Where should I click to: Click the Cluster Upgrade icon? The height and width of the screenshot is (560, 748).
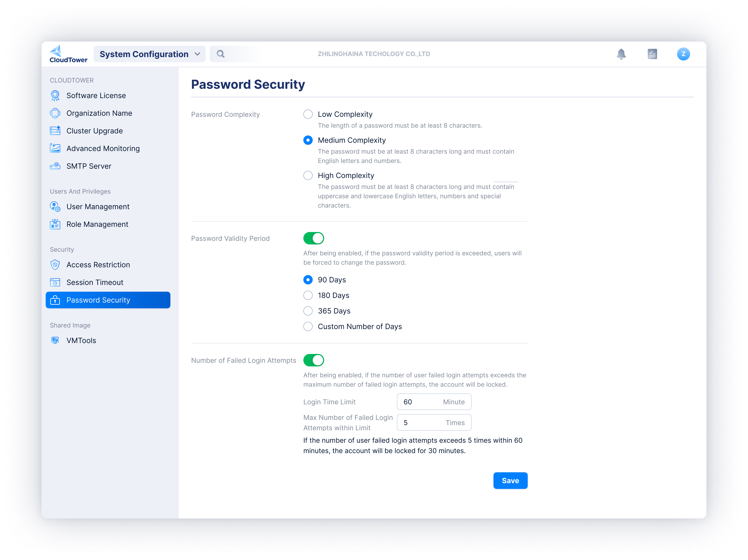tap(55, 131)
